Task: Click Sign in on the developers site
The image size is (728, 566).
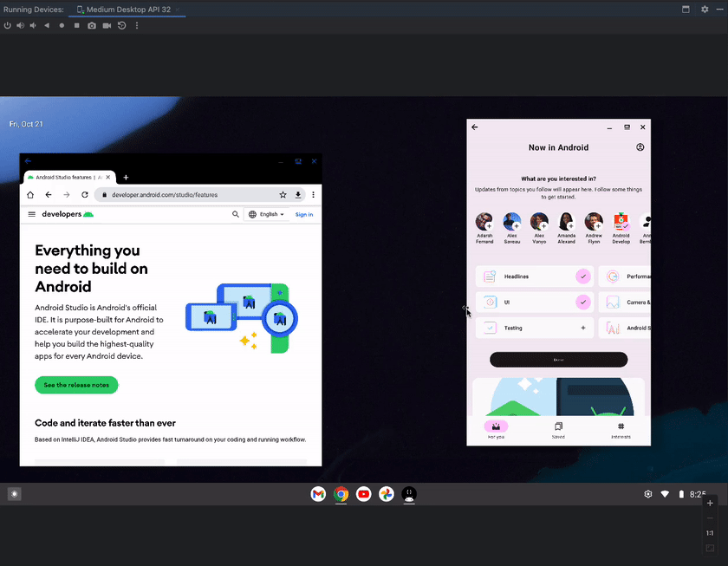Action: point(304,214)
